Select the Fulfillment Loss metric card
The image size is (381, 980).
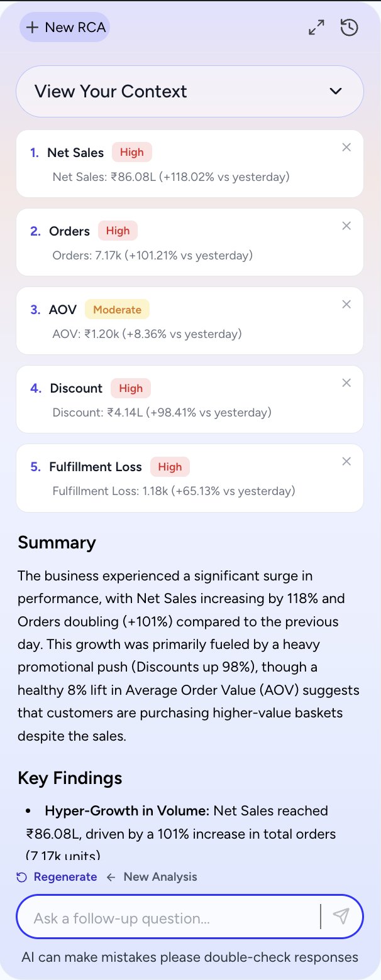click(x=189, y=479)
